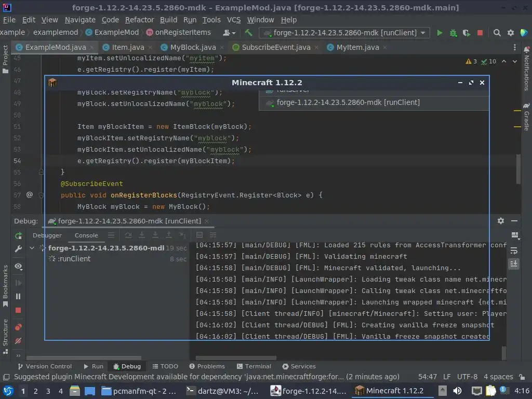Collapse the forge-1.12.2 build tree node
Image resolution: width=532 pixels, height=399 pixels.
32,248
